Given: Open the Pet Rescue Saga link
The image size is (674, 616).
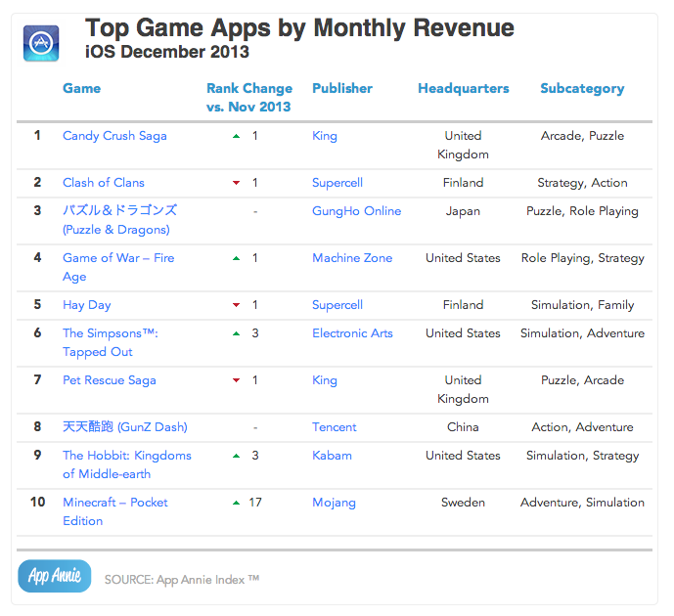Looking at the screenshot, I should (110, 380).
